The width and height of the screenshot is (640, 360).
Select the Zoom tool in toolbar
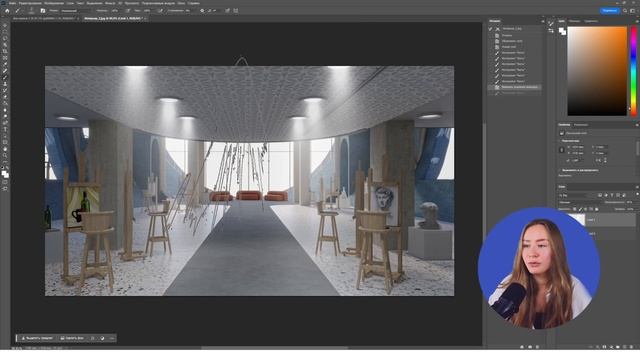(5, 156)
